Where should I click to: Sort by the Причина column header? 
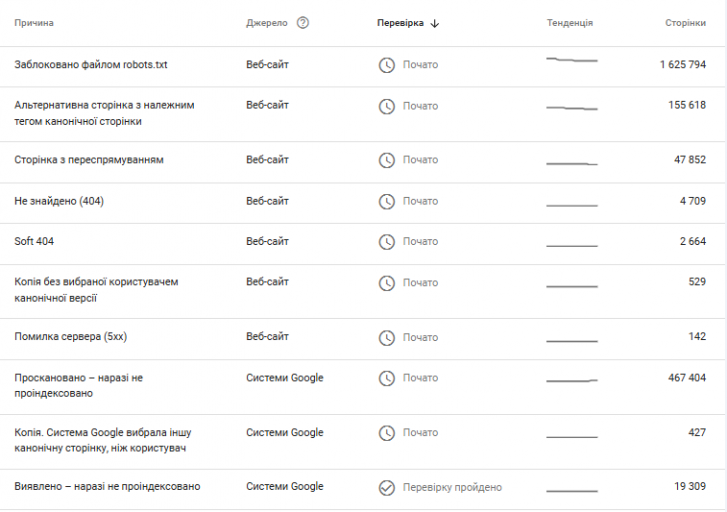tap(34, 23)
